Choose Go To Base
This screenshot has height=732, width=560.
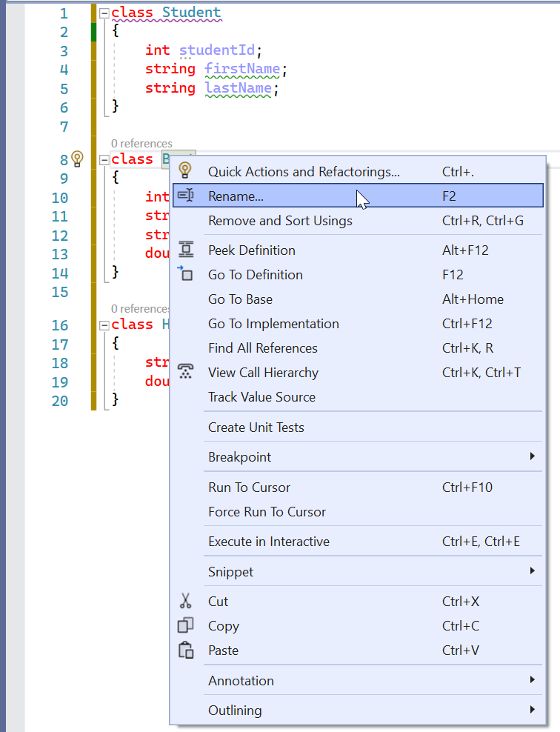tap(358, 299)
